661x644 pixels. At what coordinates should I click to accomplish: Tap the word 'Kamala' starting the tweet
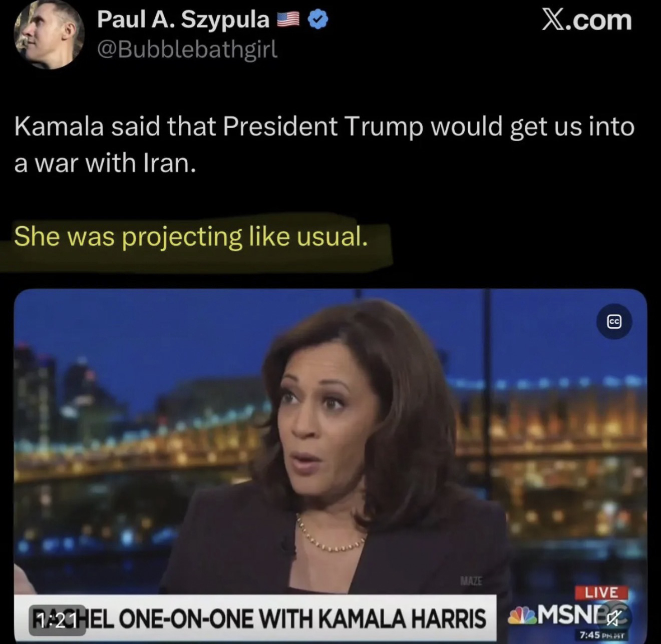pyautogui.click(x=59, y=126)
